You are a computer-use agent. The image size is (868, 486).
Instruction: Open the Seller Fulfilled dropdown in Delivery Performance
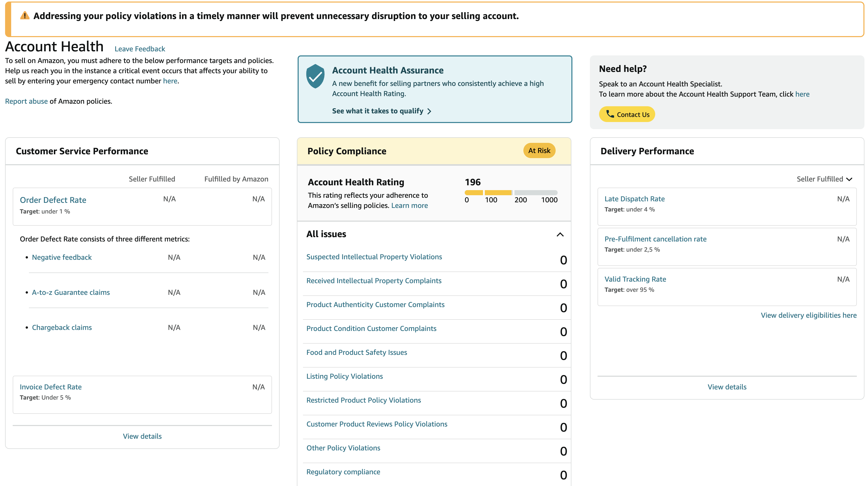(x=824, y=179)
